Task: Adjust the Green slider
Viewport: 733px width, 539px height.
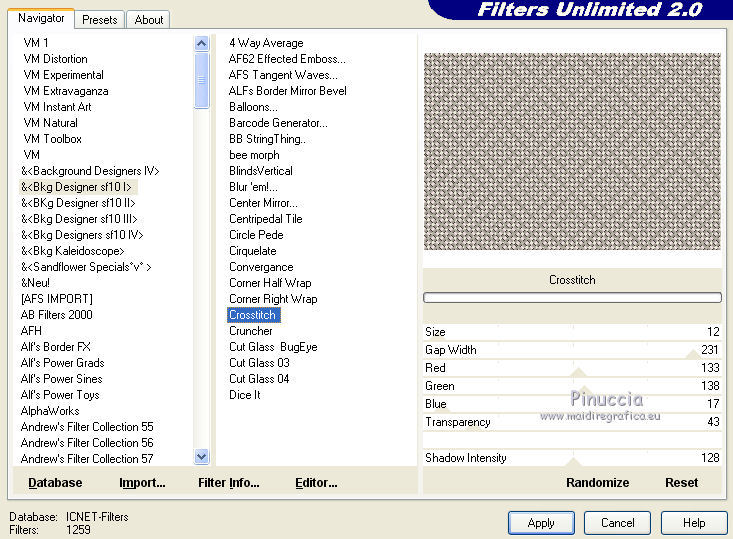Action: point(572,386)
